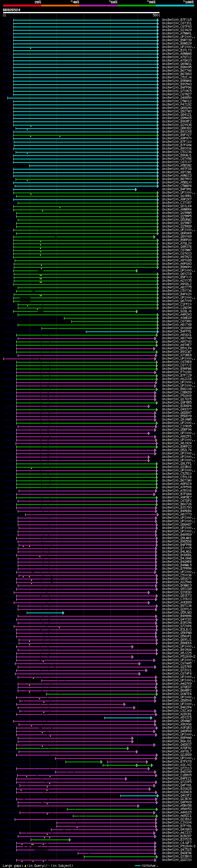Open hit UniRef100_B9HKP0
This screenshot has height=868, width=197.
point(177,267)
